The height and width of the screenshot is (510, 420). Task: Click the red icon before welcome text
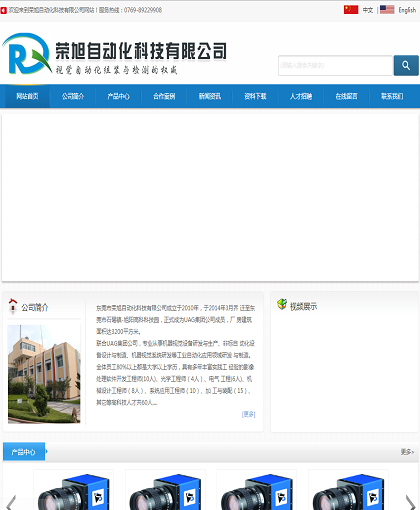click(x=3, y=11)
